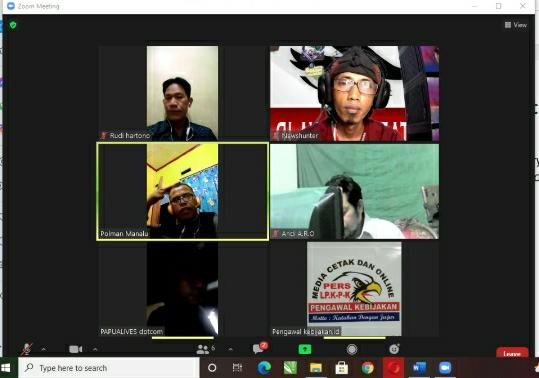The image size is (539, 378).
Task: Expand the arrow next to Participants
Action: point(231,349)
